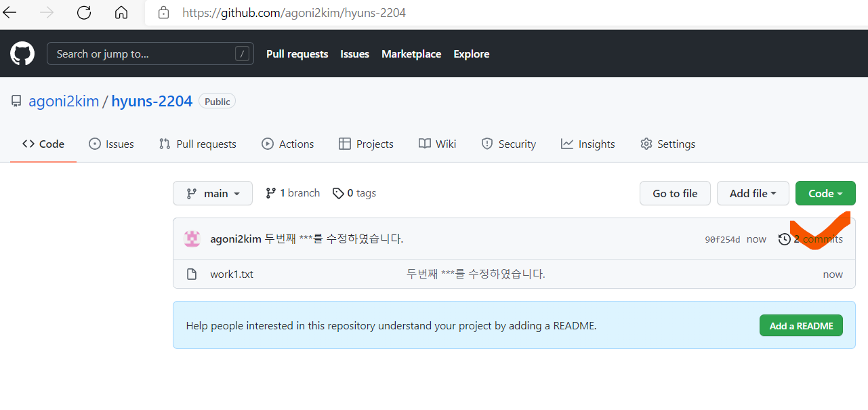
Task: Click the file icon next to work1.txt
Action: pos(192,274)
